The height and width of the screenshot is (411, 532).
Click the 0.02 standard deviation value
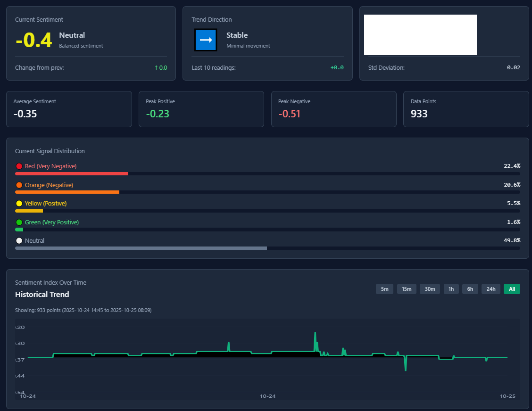(513, 67)
